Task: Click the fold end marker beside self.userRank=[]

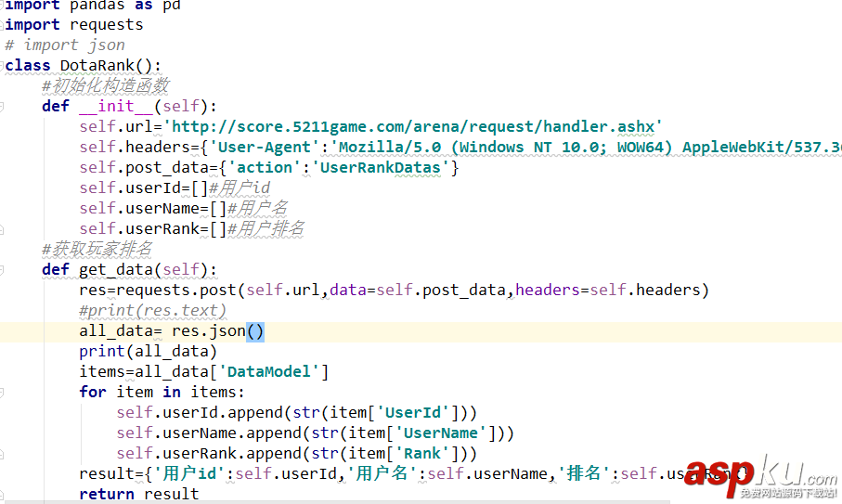Action: click(2, 230)
